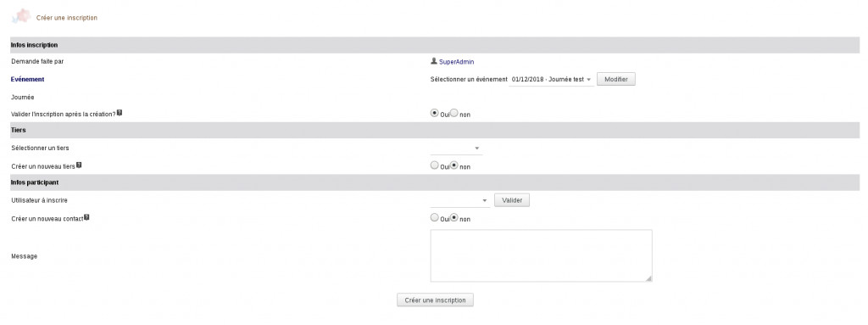Open the SuperAdmin user link
The height and width of the screenshot is (325, 868).
coord(457,62)
